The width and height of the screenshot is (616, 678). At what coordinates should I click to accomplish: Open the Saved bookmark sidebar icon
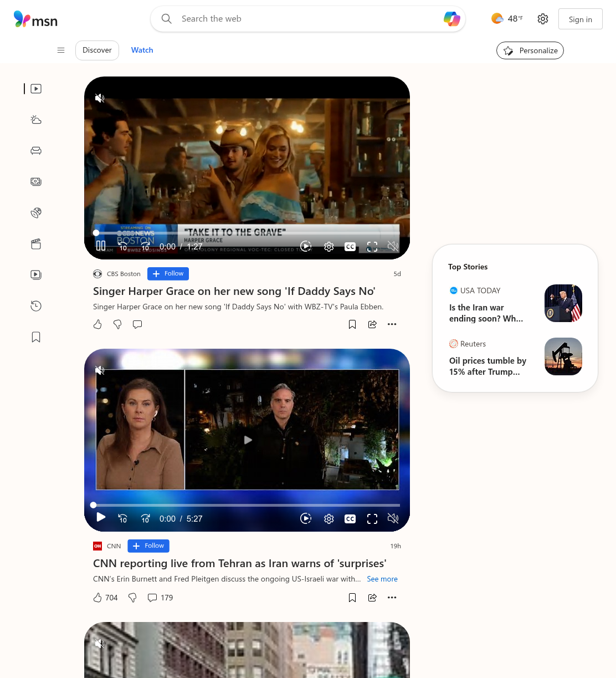coord(36,337)
